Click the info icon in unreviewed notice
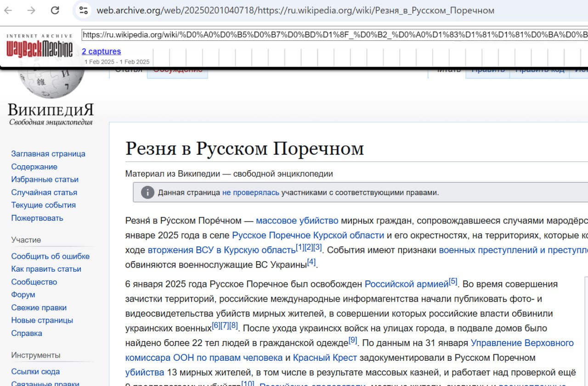 click(147, 192)
